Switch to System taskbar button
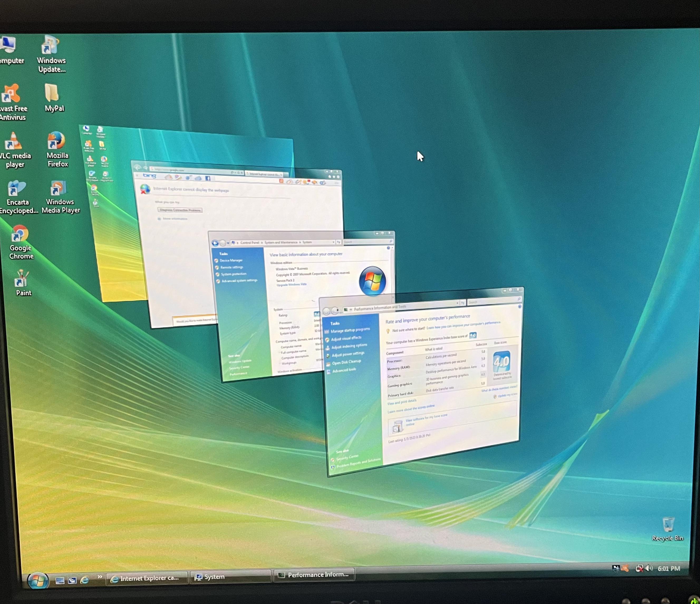 230,577
